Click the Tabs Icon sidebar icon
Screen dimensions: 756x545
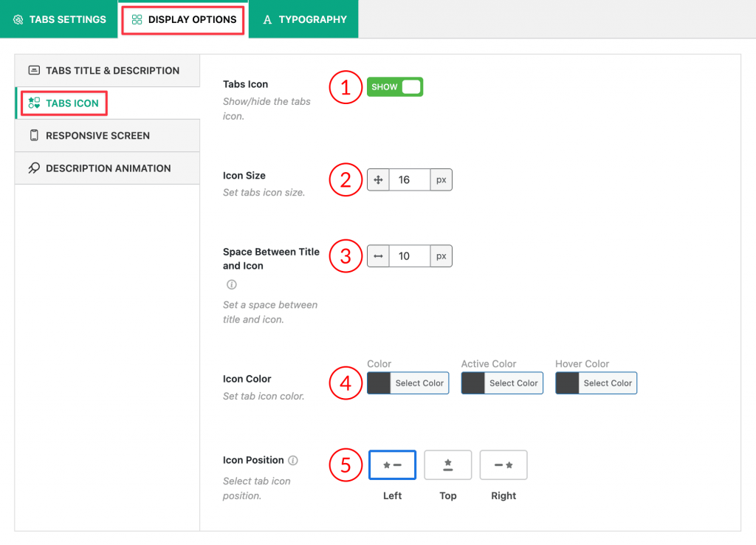(x=34, y=103)
